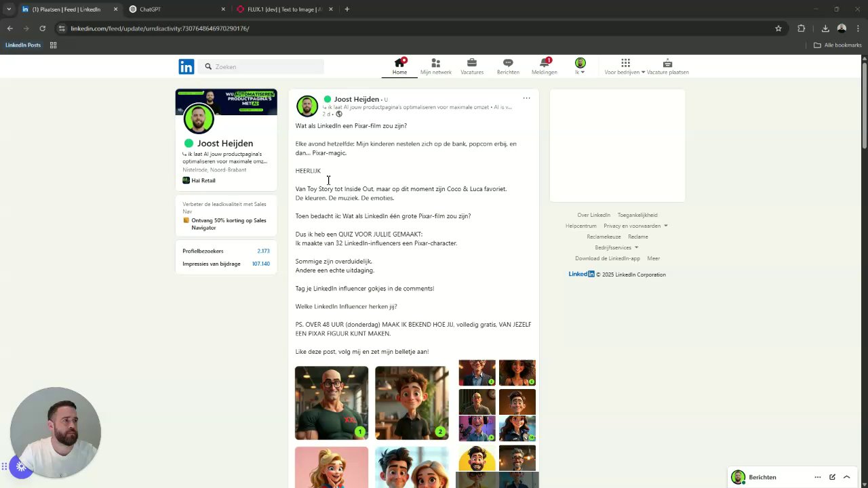
Task: Click the profile banner image in sidebar
Action: point(226,102)
